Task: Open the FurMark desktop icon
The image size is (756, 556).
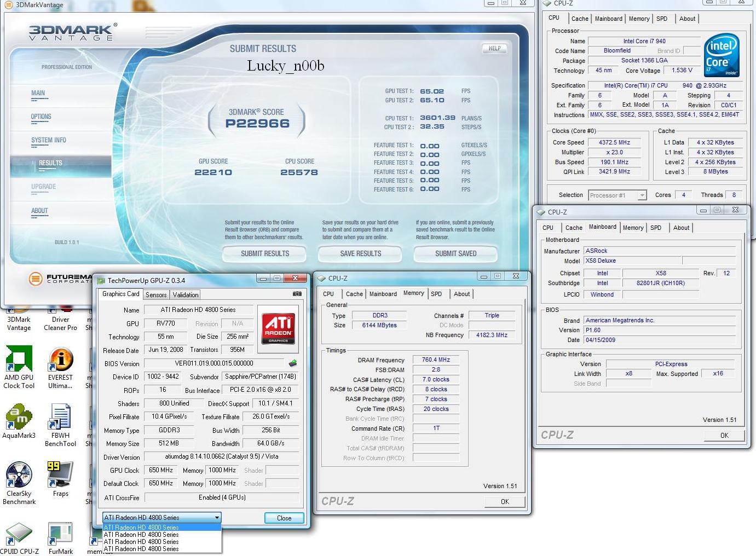Action: [x=60, y=538]
